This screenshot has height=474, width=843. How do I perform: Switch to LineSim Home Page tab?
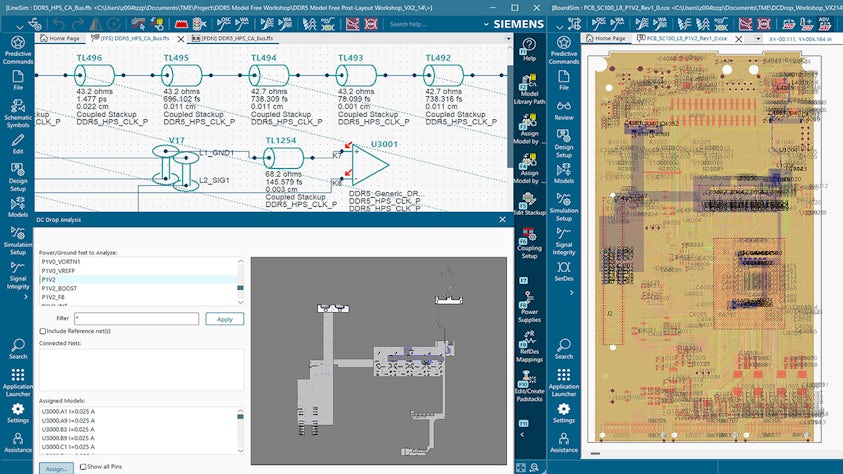[60, 39]
